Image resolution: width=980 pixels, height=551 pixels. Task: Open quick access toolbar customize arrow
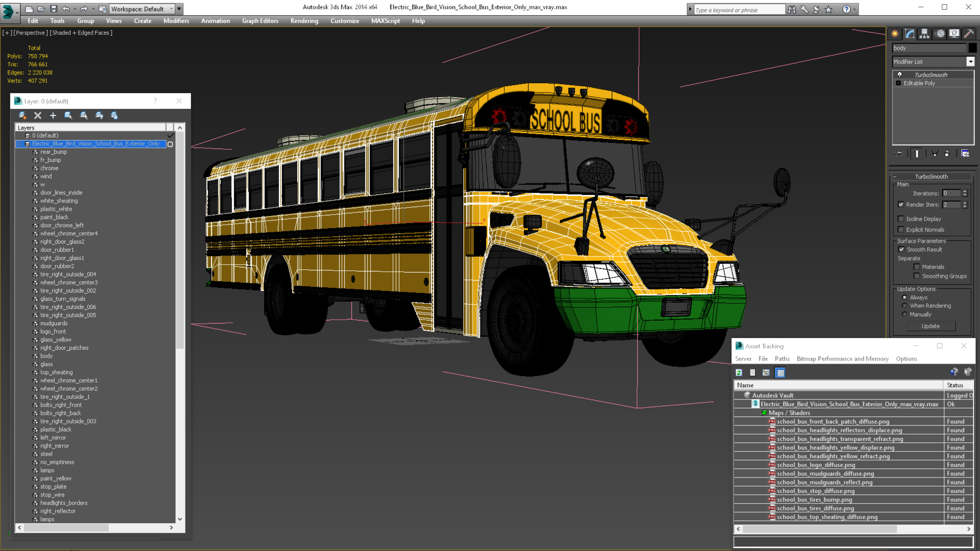179,9
